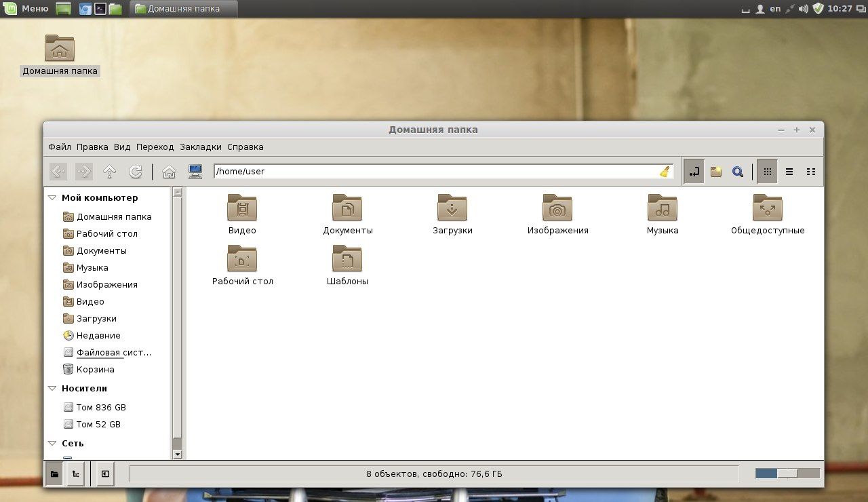Open Домашняя папка desktop icon

tap(60, 55)
